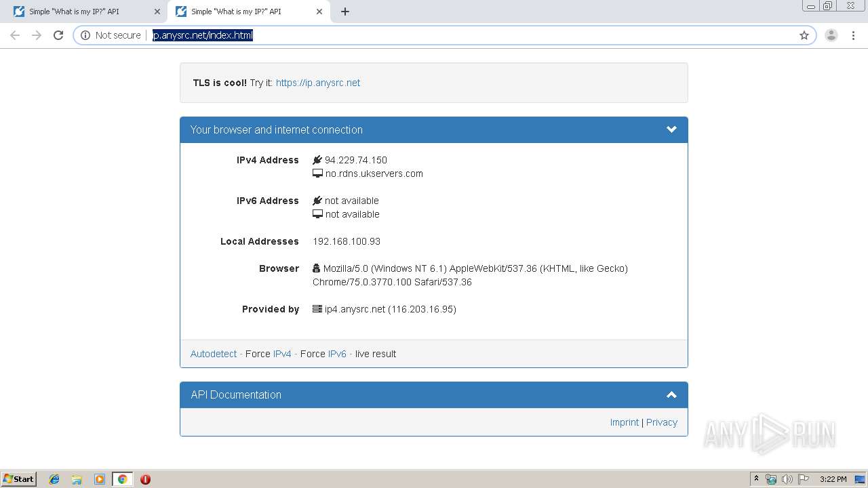Switch to first 'What is my IP?' tab
The height and width of the screenshot is (488, 868).
[85, 12]
